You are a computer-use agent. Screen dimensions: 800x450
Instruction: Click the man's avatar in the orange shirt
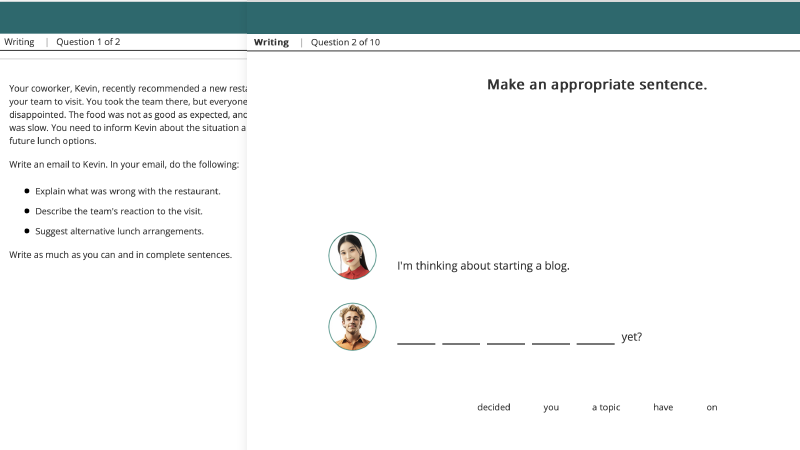[x=352, y=327]
